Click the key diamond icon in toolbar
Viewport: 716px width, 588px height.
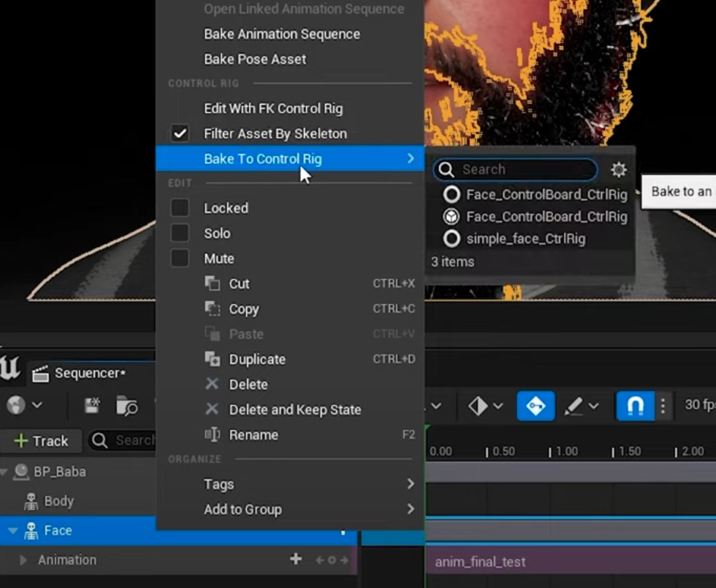[478, 406]
